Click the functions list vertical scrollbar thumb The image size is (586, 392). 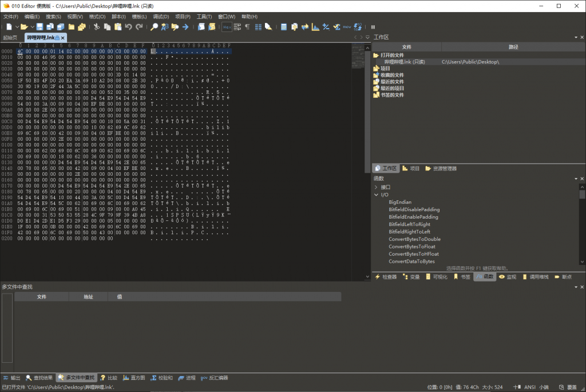pyautogui.click(x=582, y=195)
